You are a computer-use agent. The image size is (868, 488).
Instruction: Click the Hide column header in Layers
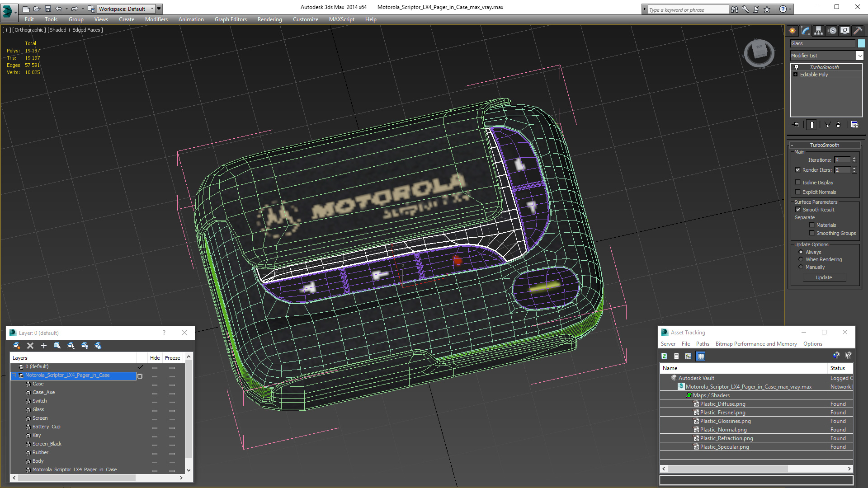[x=155, y=358]
